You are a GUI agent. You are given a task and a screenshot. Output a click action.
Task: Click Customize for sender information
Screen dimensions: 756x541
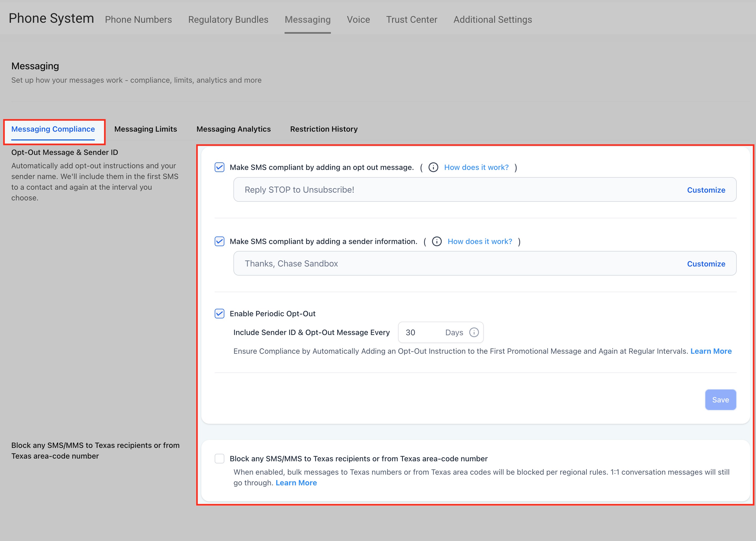click(x=706, y=264)
